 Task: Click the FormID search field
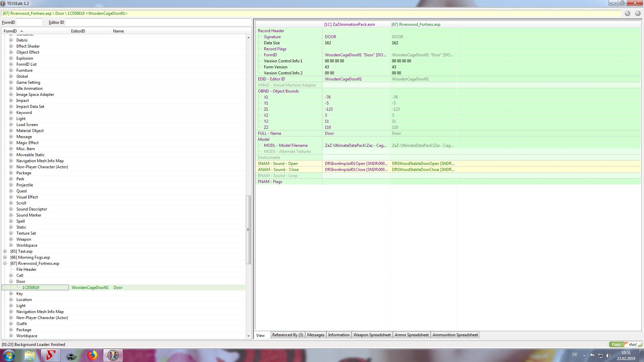[x=29, y=22]
